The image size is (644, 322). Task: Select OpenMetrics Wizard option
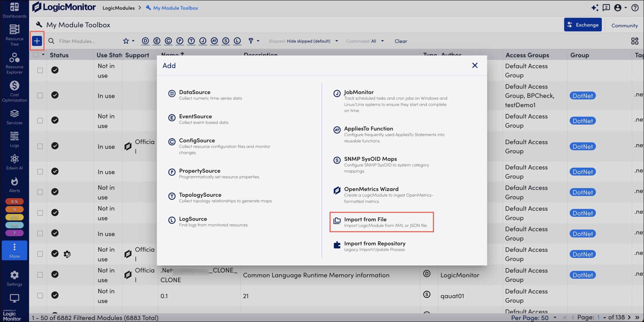pyautogui.click(x=383, y=195)
